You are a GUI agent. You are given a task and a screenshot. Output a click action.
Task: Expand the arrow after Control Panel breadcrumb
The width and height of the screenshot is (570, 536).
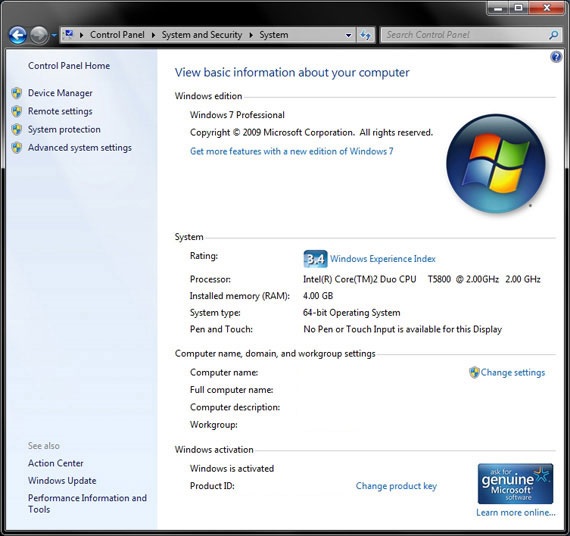click(153, 35)
